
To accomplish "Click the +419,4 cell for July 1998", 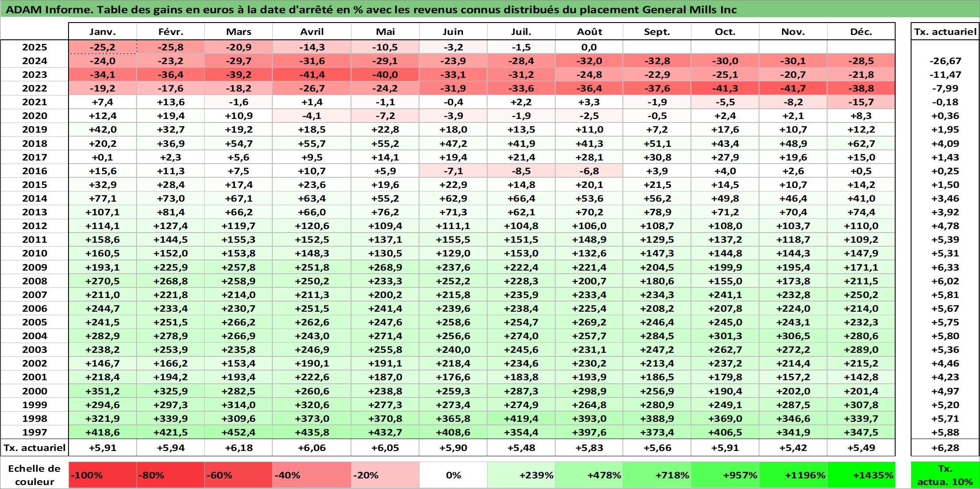I will pos(521,419).
